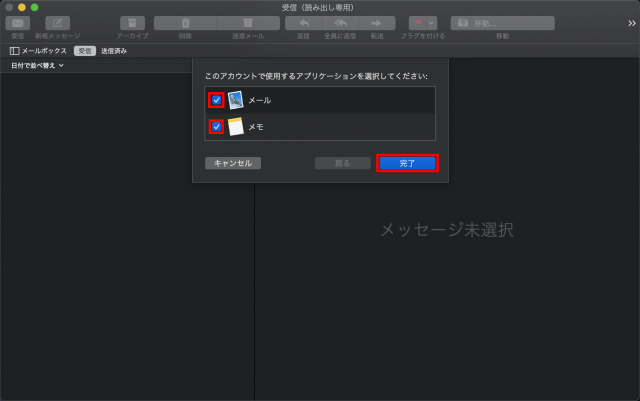The image size is (640, 401).
Task: Open the flag (フラグを付ける) dropdown
Action: click(x=421, y=23)
